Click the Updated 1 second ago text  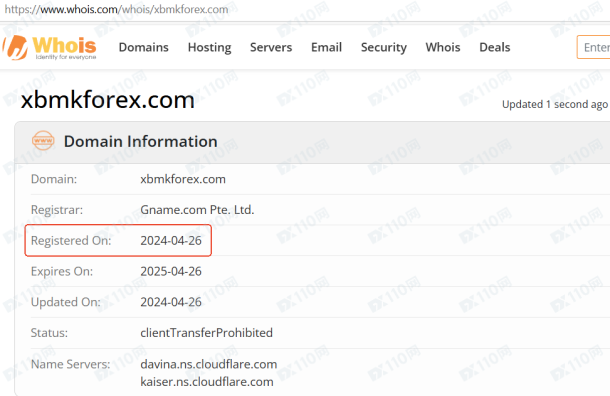tap(555, 104)
